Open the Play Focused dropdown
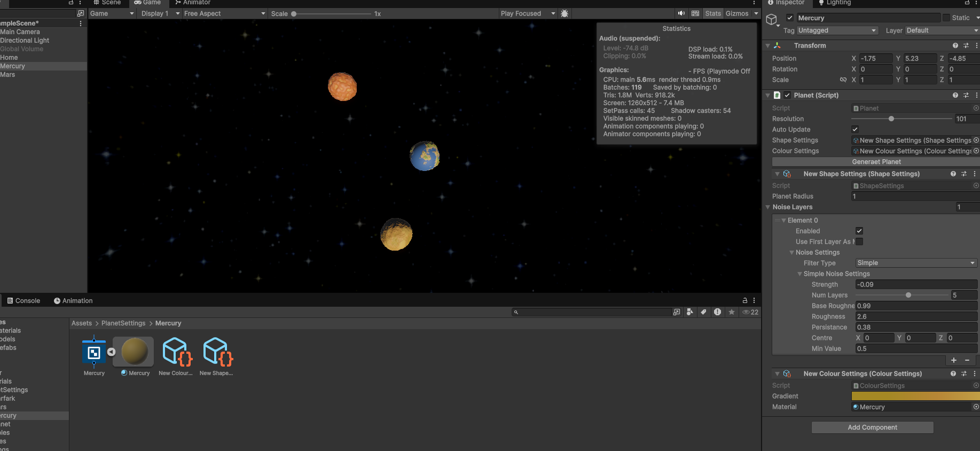Image resolution: width=980 pixels, height=451 pixels. 528,13
